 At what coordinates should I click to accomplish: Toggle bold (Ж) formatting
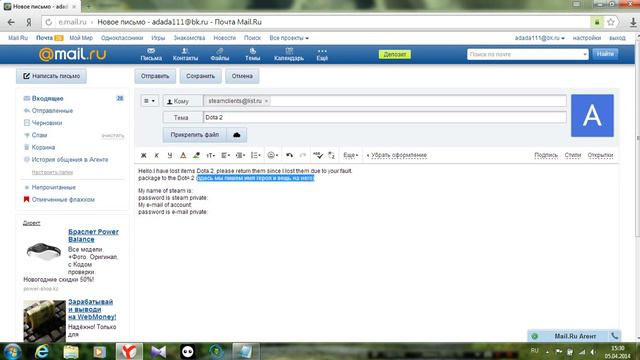coord(144,155)
